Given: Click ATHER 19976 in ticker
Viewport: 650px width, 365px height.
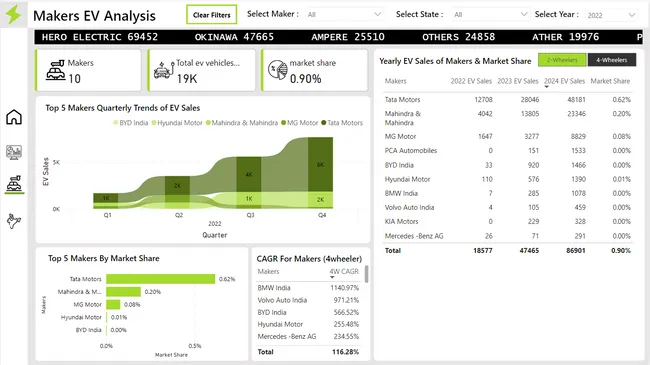Looking at the screenshot, I should (565, 37).
